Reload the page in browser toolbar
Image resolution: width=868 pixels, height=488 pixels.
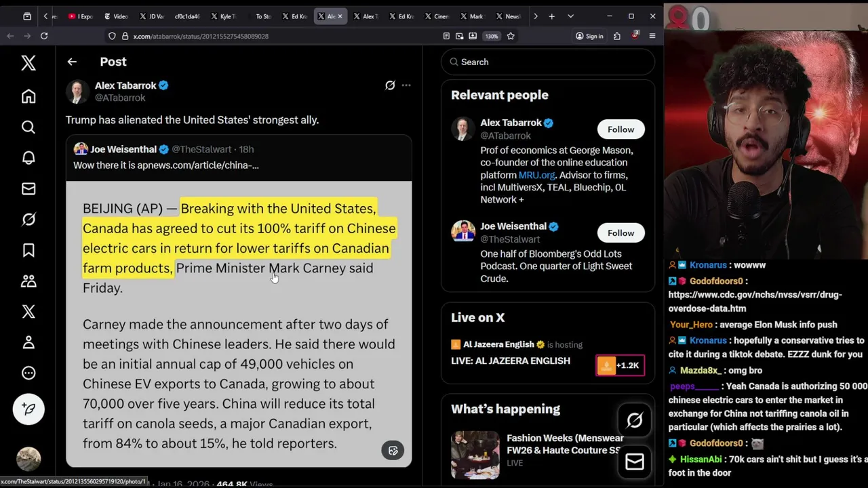(x=44, y=36)
